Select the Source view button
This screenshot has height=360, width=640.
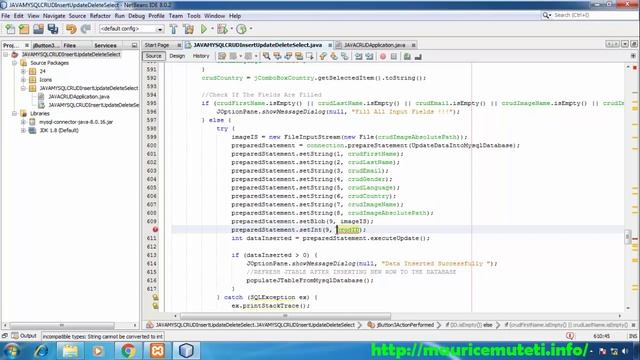coord(153,56)
